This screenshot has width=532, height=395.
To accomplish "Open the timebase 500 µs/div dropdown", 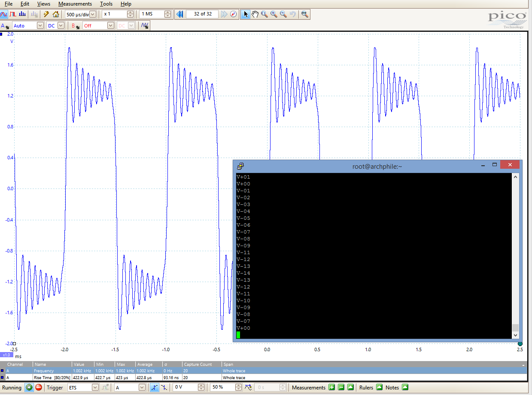I will tap(93, 14).
